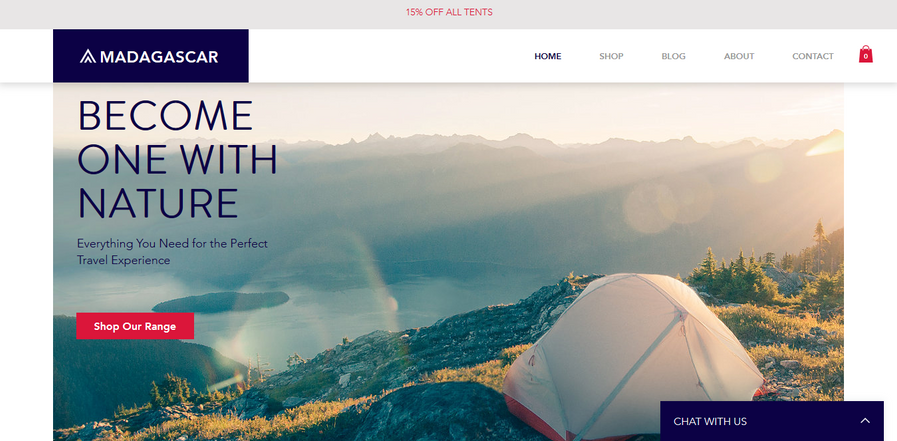Viewport: 897px width, 441px height.
Task: Click the Shop Our Range button
Action: (x=135, y=326)
